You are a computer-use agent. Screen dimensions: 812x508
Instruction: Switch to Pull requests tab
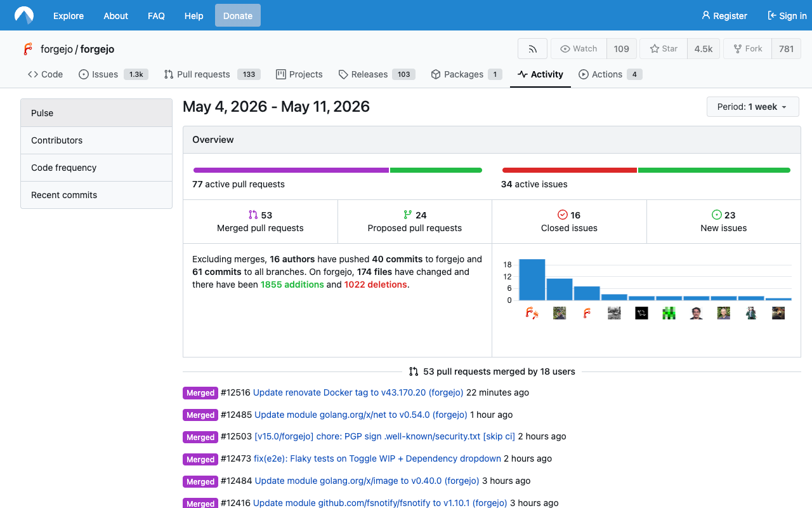click(212, 74)
